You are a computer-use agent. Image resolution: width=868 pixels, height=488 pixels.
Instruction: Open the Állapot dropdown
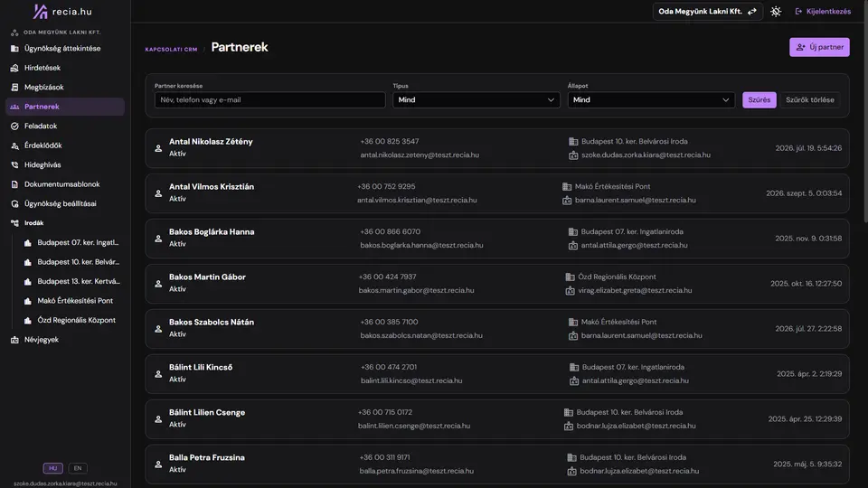click(651, 100)
